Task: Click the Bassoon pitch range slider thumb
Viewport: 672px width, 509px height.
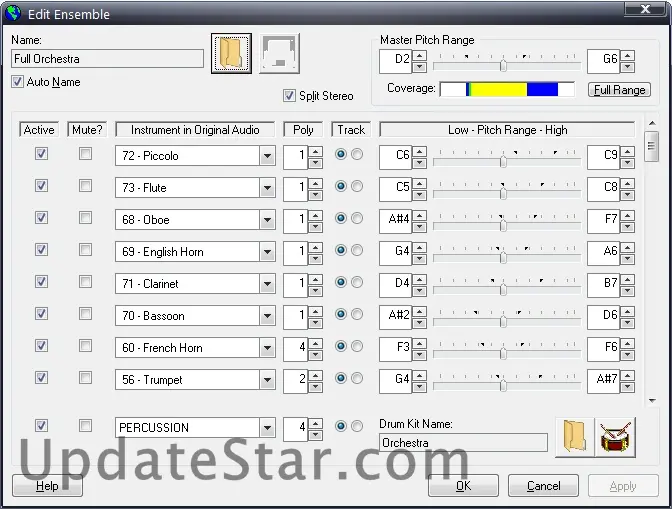Action: pyautogui.click(x=504, y=321)
